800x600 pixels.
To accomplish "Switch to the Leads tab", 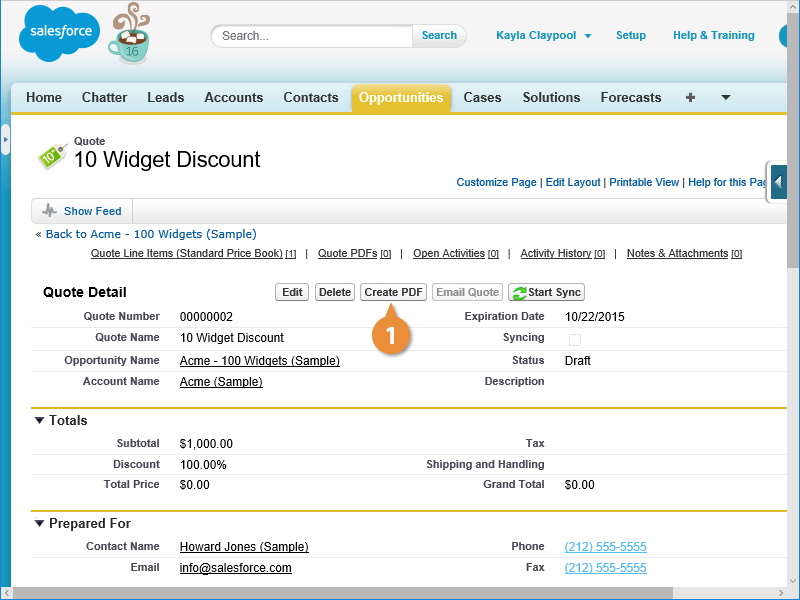I will pyautogui.click(x=166, y=97).
